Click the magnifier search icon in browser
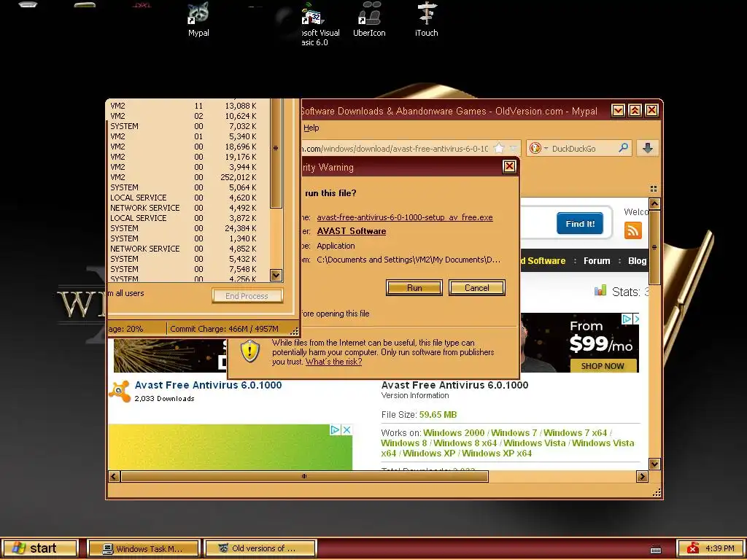Screen dimensions: 747x560 (x=623, y=147)
